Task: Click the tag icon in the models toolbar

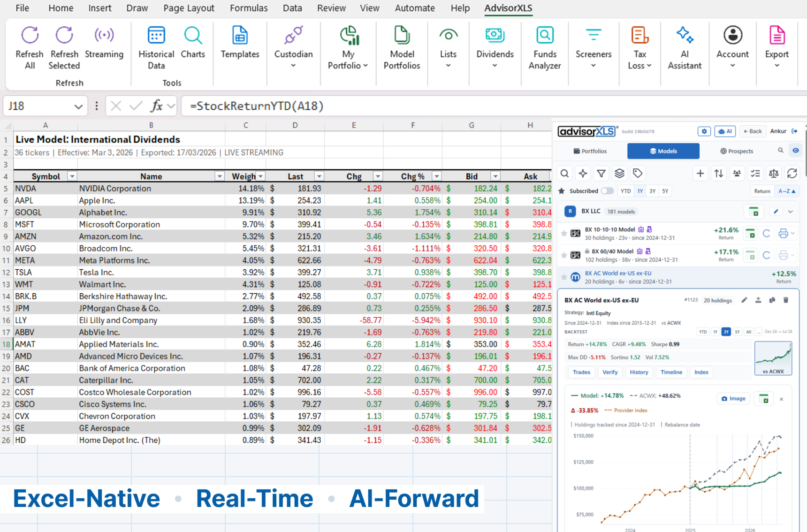Action: click(x=638, y=174)
